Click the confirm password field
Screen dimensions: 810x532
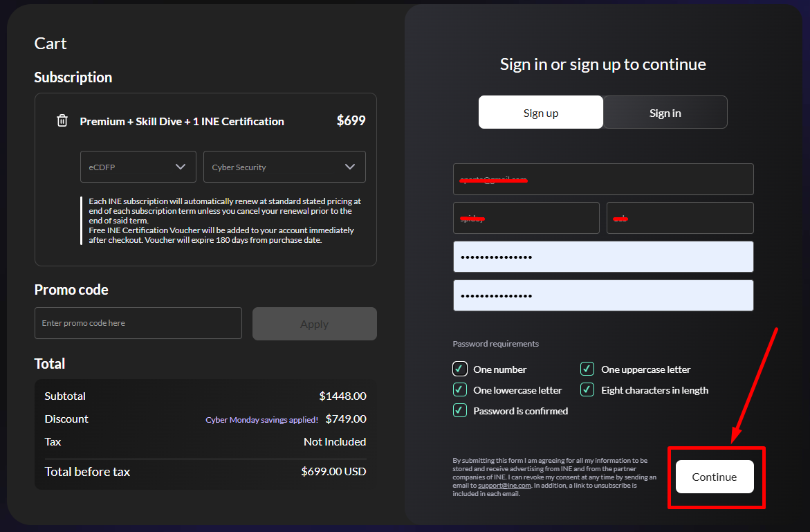(x=603, y=295)
